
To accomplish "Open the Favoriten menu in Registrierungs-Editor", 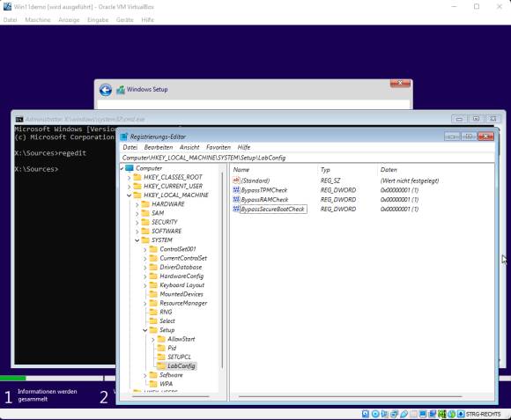I will tap(218, 147).
